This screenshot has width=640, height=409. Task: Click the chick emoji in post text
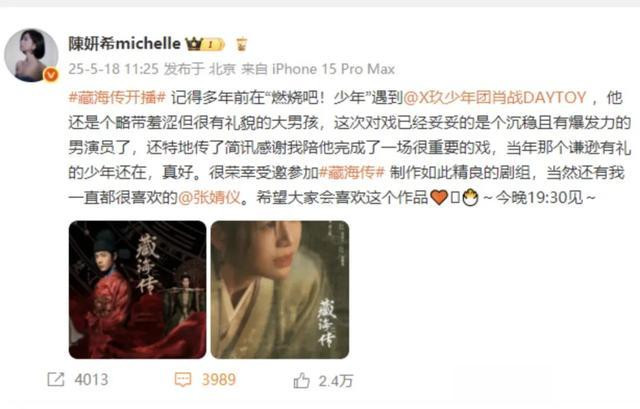[x=470, y=198]
